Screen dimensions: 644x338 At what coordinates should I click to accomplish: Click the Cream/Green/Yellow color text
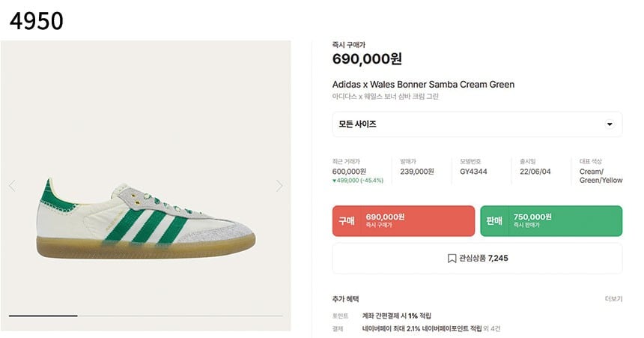tap(601, 176)
